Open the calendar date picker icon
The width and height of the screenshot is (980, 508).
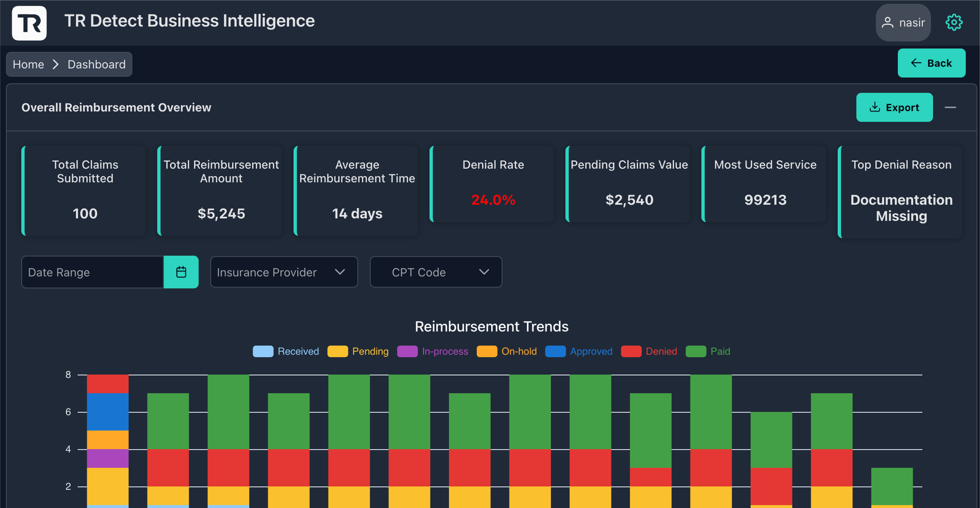coord(181,272)
